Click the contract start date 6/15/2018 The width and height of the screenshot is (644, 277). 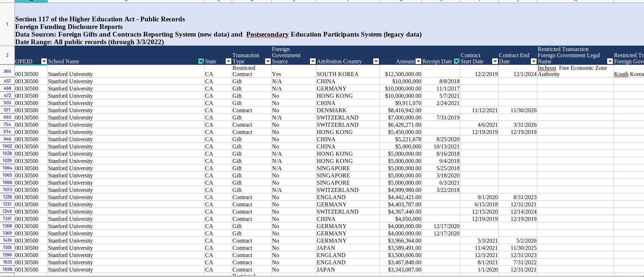tap(479, 205)
